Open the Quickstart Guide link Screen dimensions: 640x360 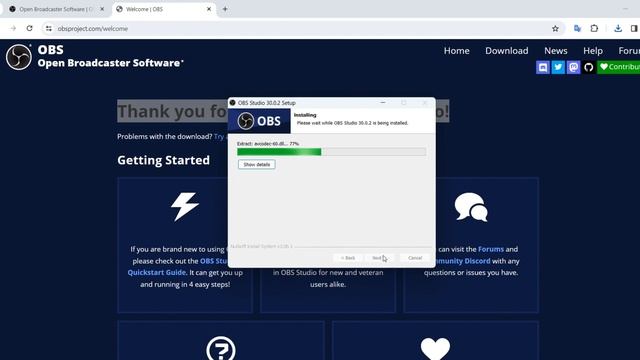pyautogui.click(x=156, y=272)
